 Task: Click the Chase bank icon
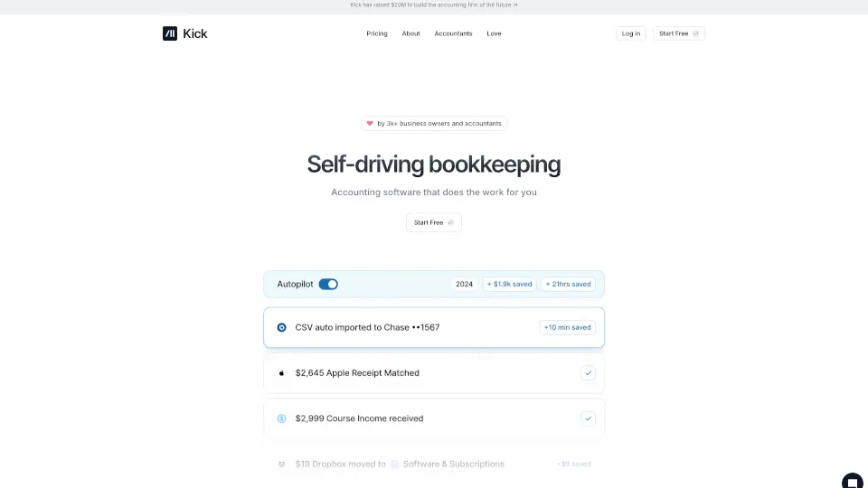281,327
